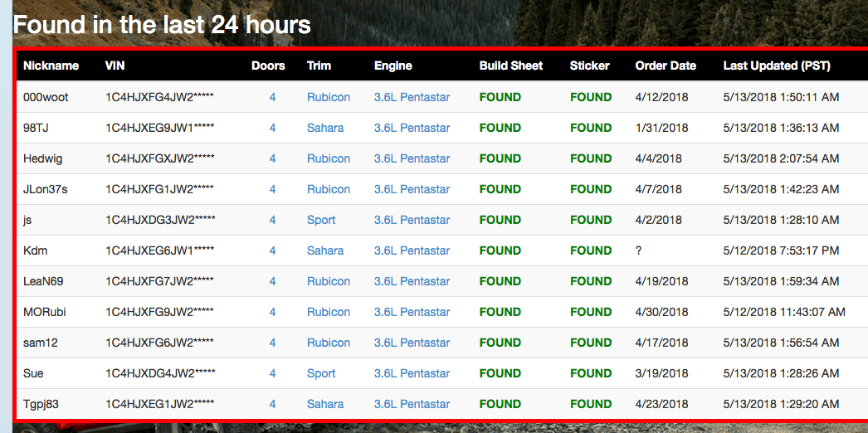Image resolution: width=868 pixels, height=433 pixels.
Task: Click the heading Found in the last 24 hours
Action: tap(162, 24)
